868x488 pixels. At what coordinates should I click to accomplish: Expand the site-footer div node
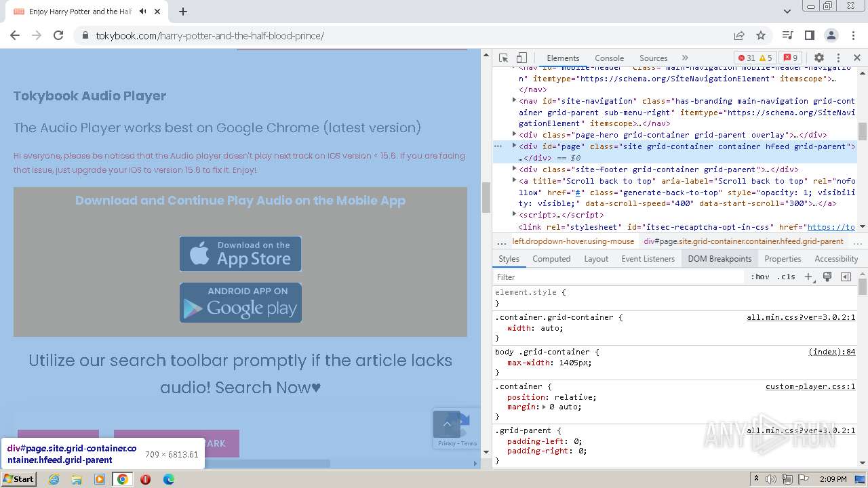pos(514,169)
